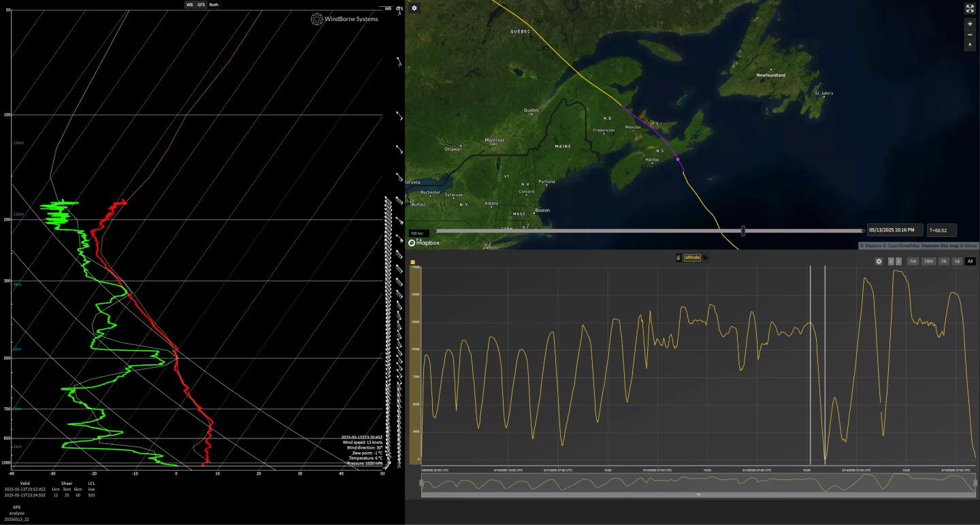Click the T+66:52 elapsed time field
Screen dimensions: 980x525
(x=942, y=230)
